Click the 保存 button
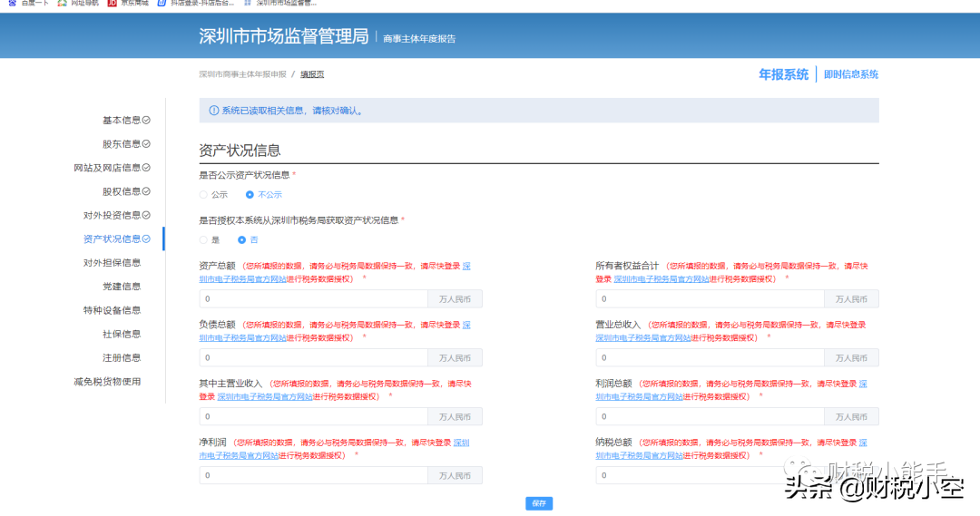The width and height of the screenshot is (980, 516). pos(539,503)
